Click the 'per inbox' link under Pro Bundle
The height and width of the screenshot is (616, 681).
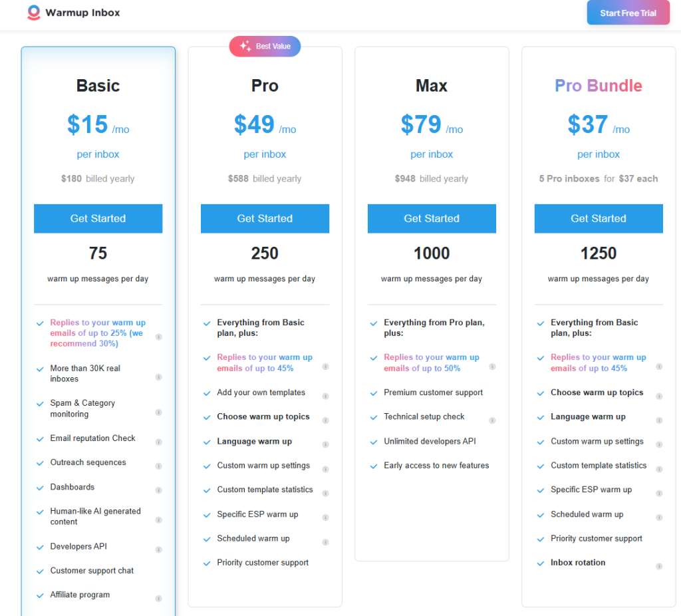[598, 154]
